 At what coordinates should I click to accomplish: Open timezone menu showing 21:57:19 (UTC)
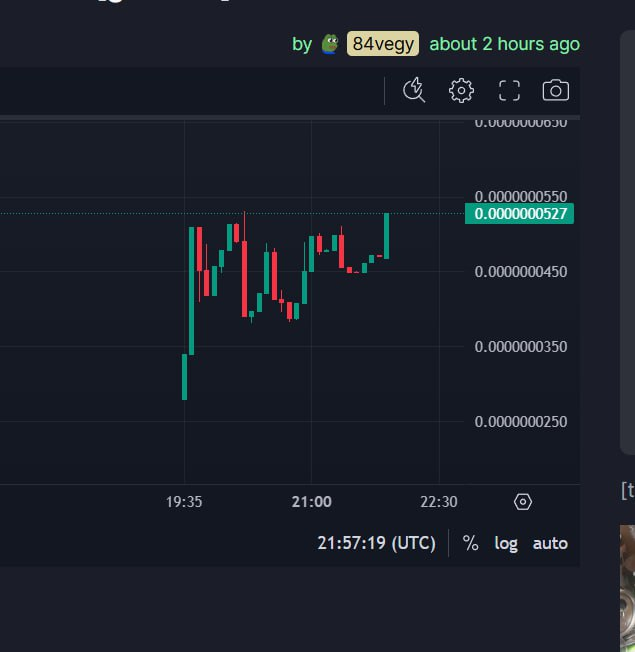pos(376,543)
